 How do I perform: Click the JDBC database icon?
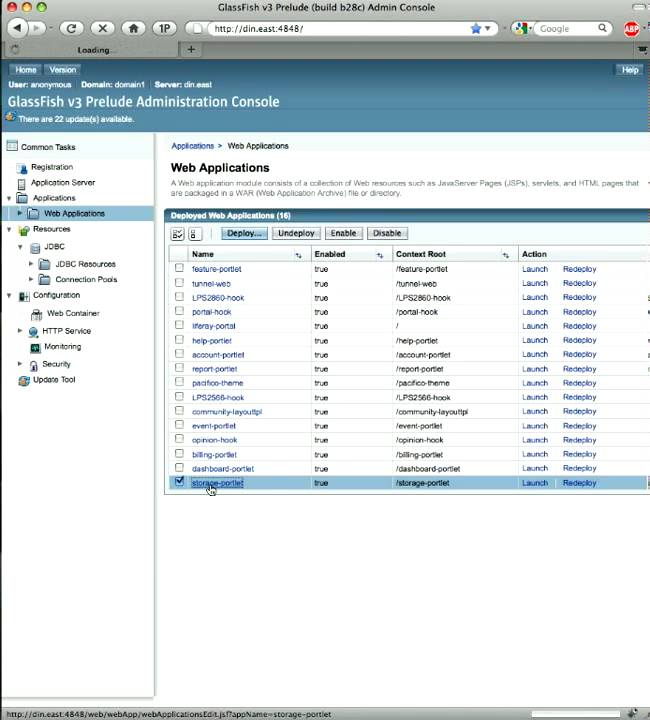pos(35,248)
